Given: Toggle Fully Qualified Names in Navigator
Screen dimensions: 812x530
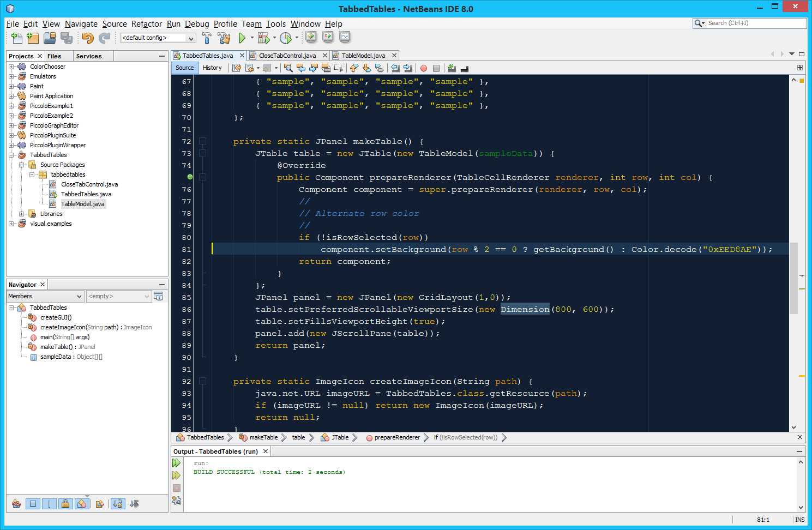Looking at the screenshot, I should (99, 504).
